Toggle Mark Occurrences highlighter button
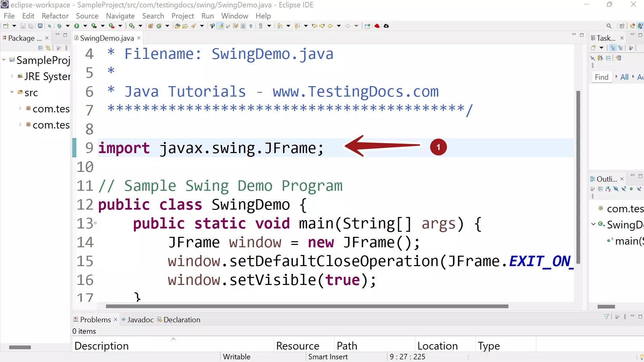644x362 pixels. click(x=220, y=26)
